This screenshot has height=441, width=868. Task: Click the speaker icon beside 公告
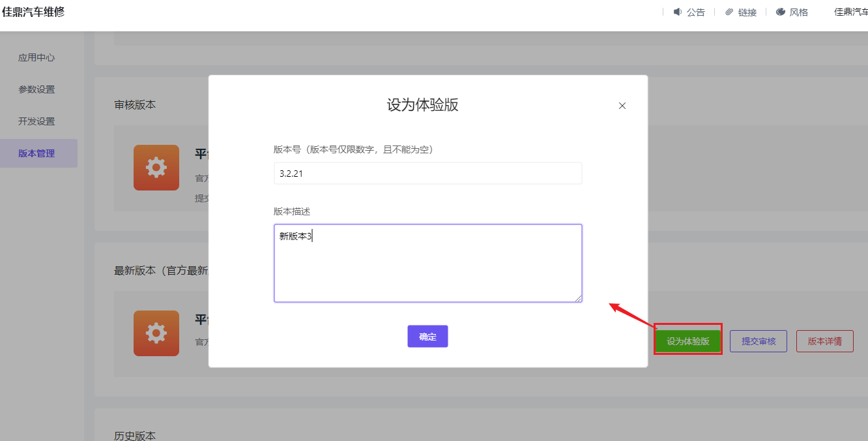click(678, 12)
